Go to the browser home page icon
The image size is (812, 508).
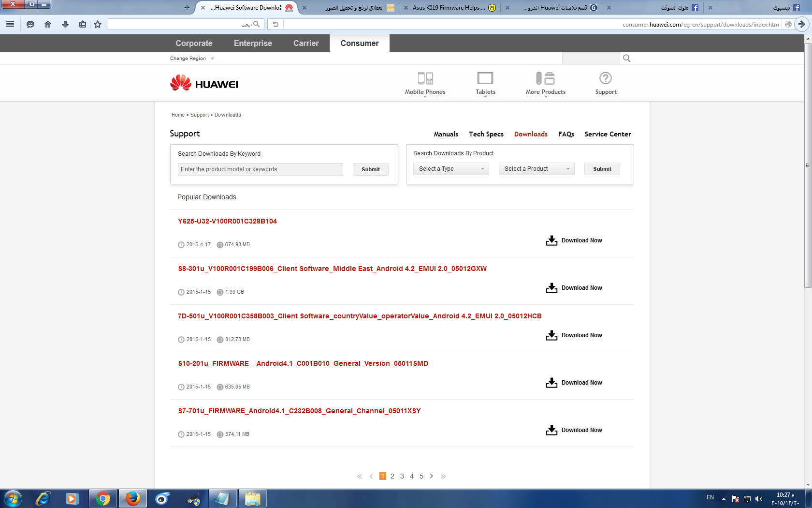[48, 24]
